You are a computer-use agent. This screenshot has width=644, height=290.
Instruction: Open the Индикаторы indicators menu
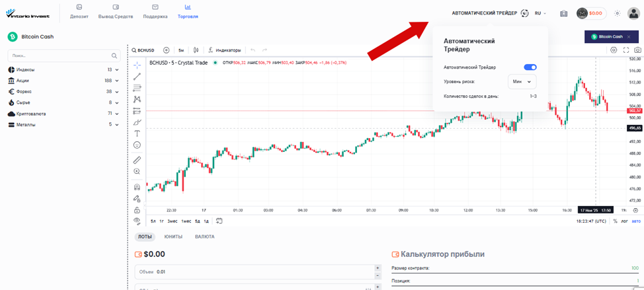pos(224,50)
